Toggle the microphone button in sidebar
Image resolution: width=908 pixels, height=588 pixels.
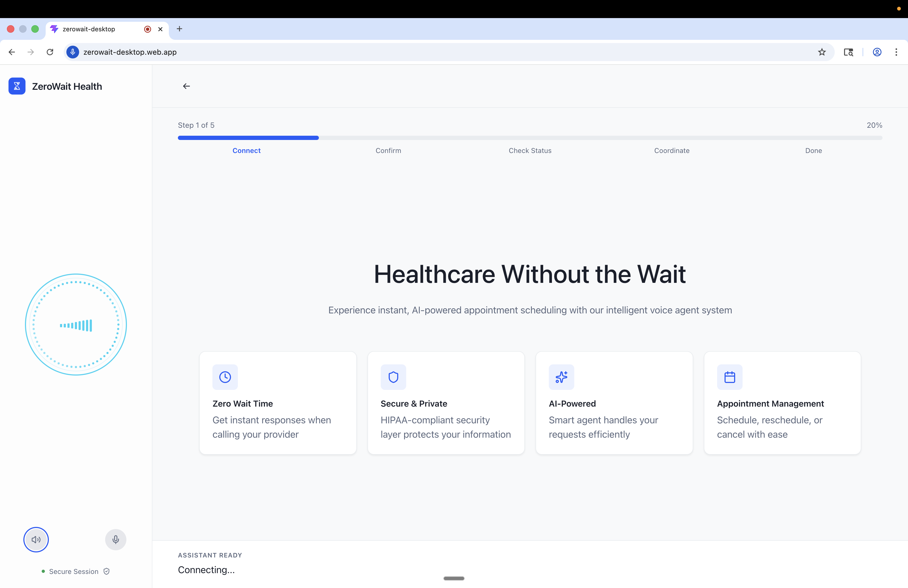[x=115, y=540]
